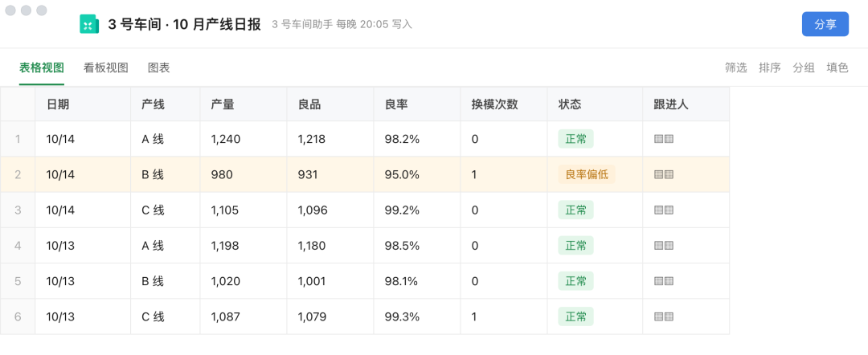This screenshot has width=868, height=355.
Task: Click the 正常 tag in row 3
Action: (575, 210)
